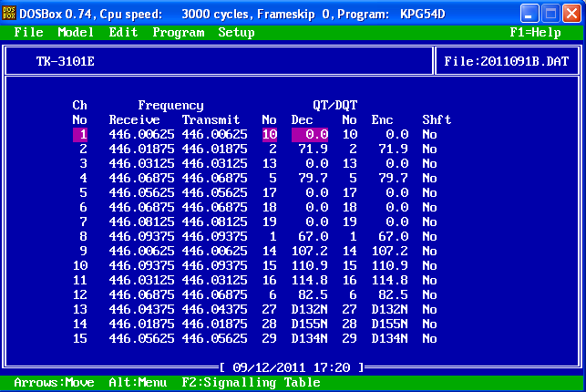This screenshot has width=586, height=392.
Task: Select channel 5 transmit frequency 446.05625
Action: 214,193
